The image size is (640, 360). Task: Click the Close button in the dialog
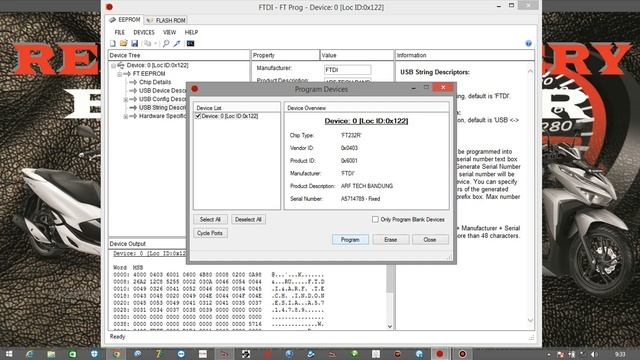(x=430, y=240)
